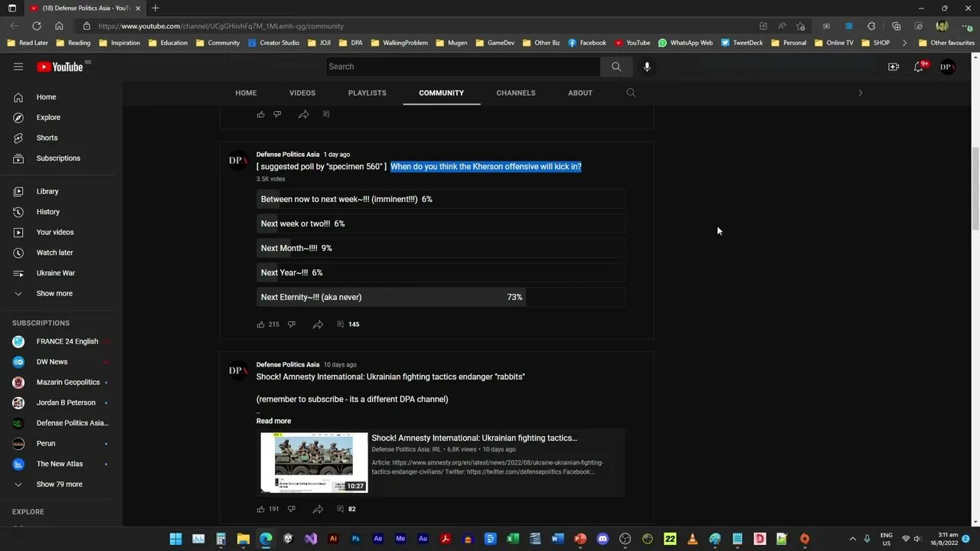Open Amnesty video thumbnail

(314, 462)
